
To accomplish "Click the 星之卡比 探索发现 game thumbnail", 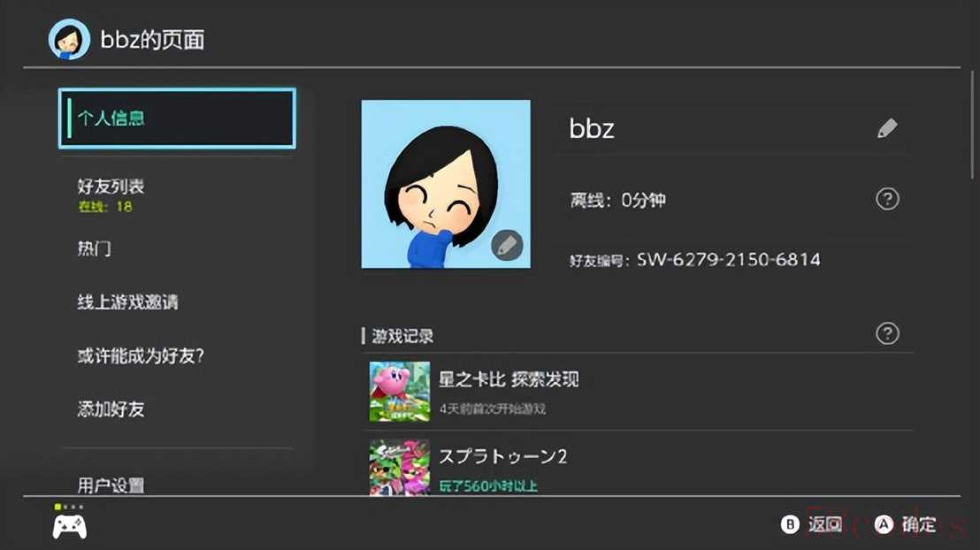I will [400, 391].
